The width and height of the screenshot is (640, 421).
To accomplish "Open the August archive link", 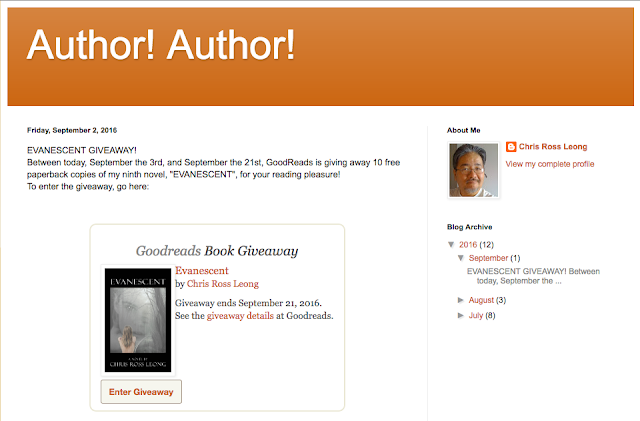I will 481,300.
